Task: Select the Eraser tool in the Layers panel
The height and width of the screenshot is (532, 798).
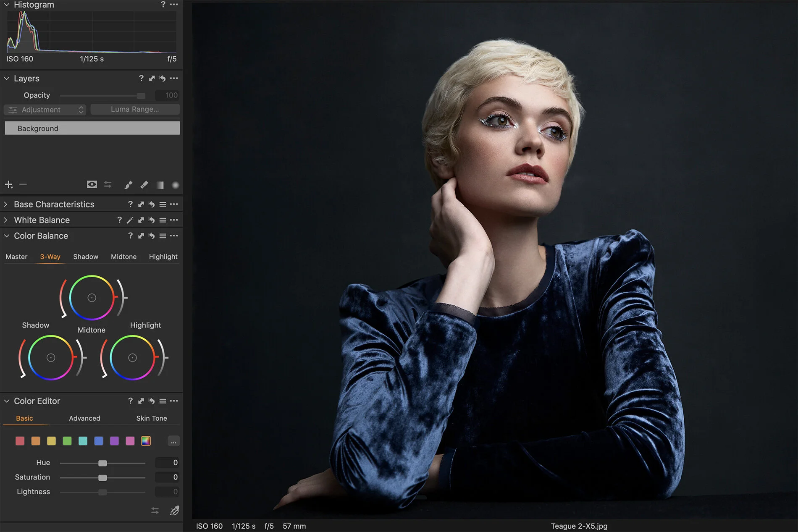Action: click(144, 184)
